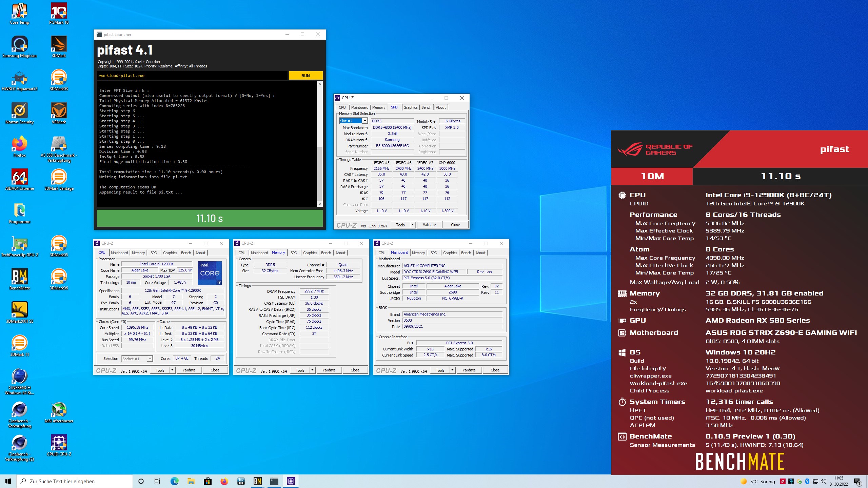Click volume icon in system tray
This screenshot has height=488, width=868.
point(823,481)
